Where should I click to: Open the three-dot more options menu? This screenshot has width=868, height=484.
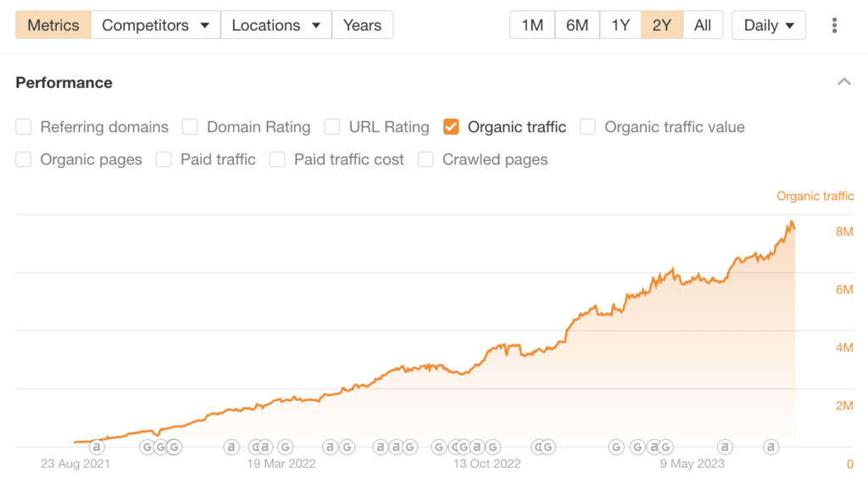(834, 25)
